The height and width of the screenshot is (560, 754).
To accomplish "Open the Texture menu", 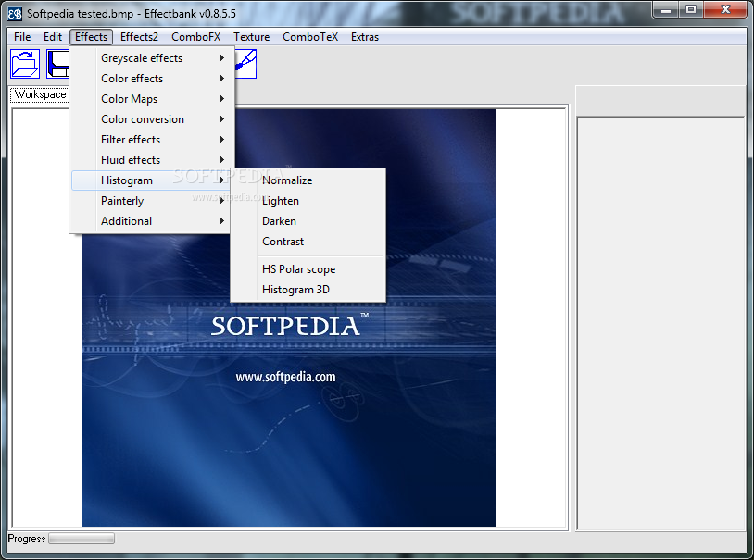I will [x=252, y=37].
